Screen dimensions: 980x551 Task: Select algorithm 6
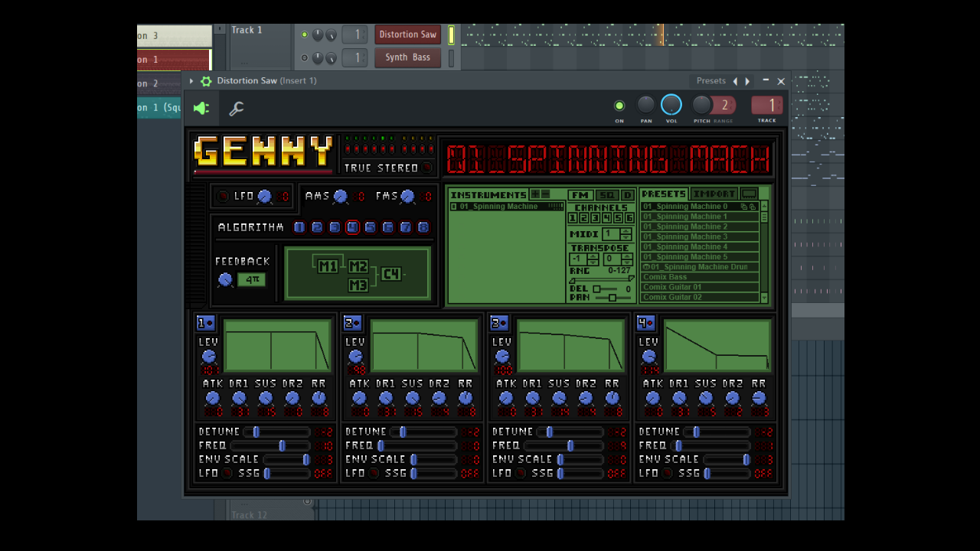[x=387, y=227]
